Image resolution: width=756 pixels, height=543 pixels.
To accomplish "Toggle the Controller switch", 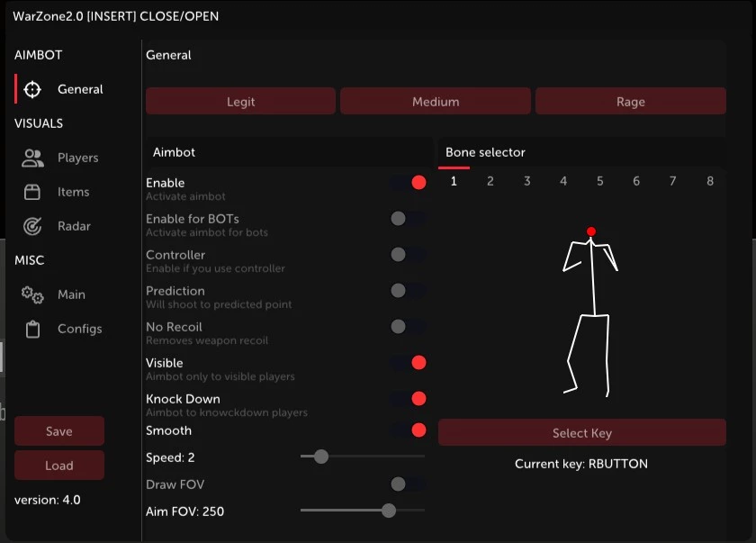I will [x=409, y=254].
